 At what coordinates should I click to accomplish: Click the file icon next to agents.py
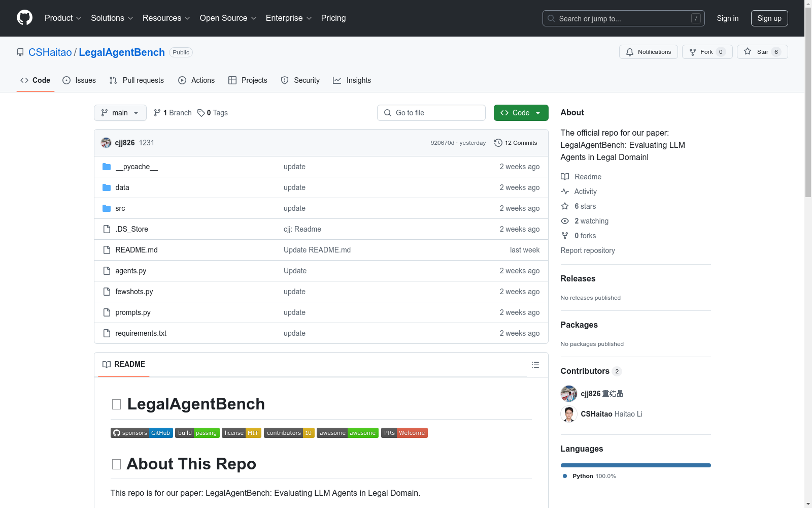(x=107, y=271)
